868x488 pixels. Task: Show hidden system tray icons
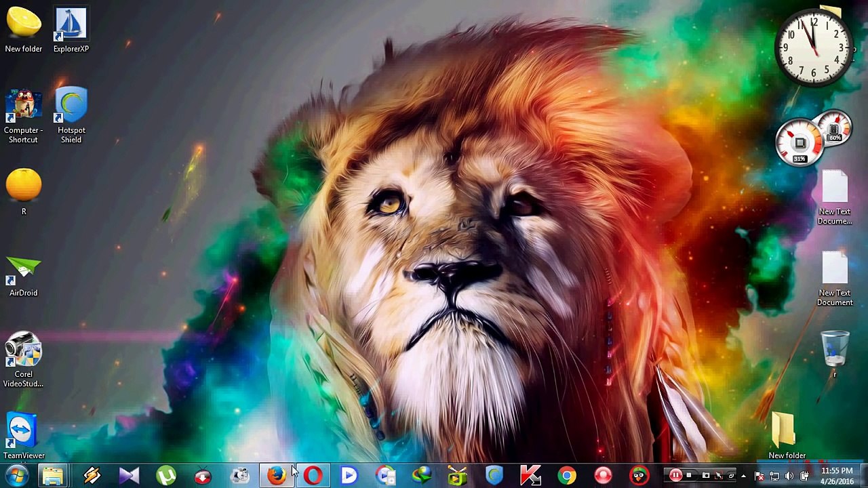pyautogui.click(x=743, y=476)
